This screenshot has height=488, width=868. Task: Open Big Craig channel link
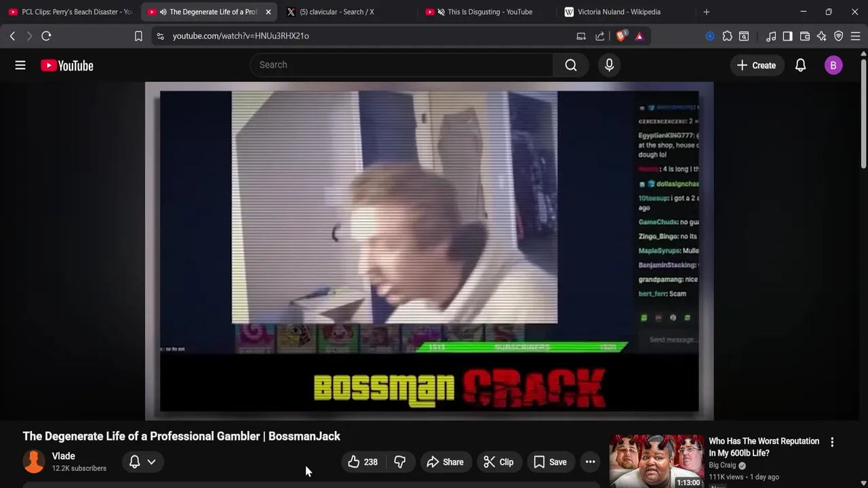[x=722, y=465]
